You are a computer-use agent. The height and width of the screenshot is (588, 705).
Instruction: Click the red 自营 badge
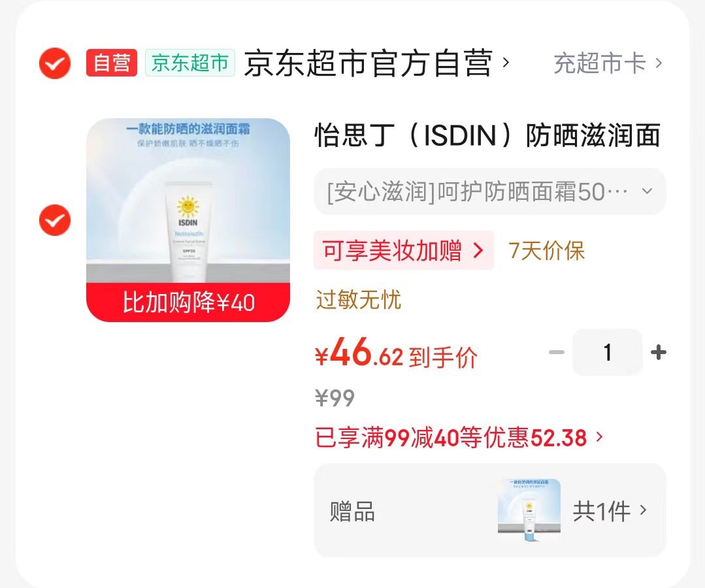pyautogui.click(x=112, y=63)
